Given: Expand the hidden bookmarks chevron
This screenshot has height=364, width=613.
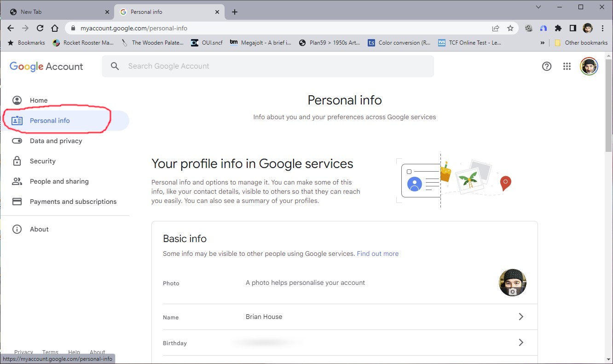Looking at the screenshot, I should [543, 43].
